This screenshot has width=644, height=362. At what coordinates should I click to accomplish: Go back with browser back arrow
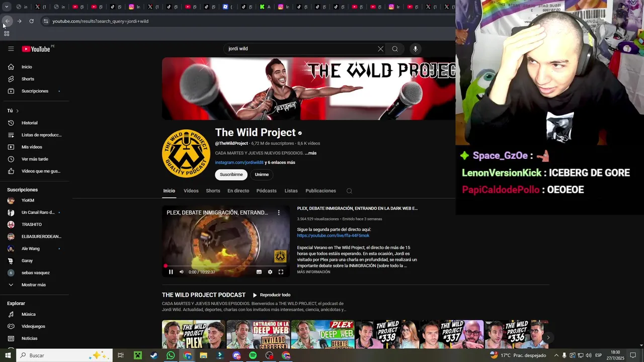7,21
